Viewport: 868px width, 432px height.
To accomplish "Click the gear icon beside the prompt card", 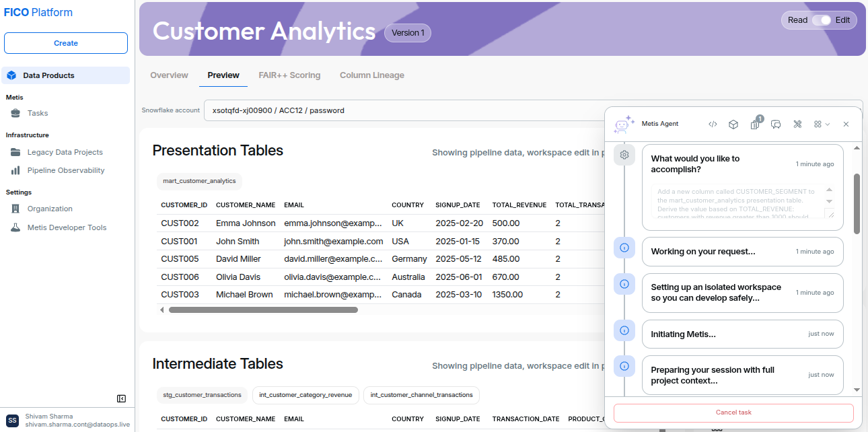I will [x=624, y=155].
